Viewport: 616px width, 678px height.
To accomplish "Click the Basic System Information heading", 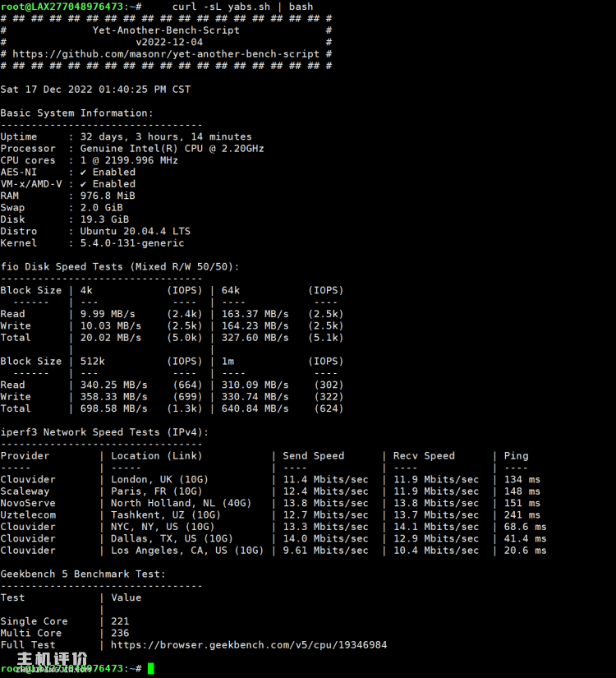I will [77, 113].
